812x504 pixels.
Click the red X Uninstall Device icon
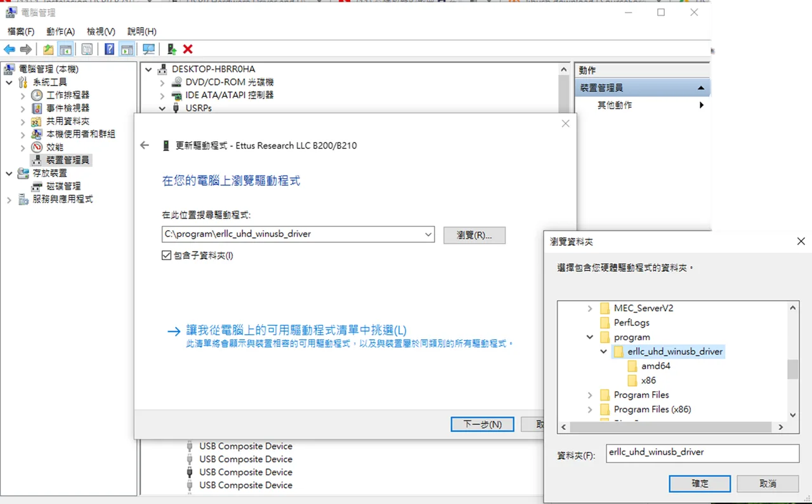click(x=188, y=49)
